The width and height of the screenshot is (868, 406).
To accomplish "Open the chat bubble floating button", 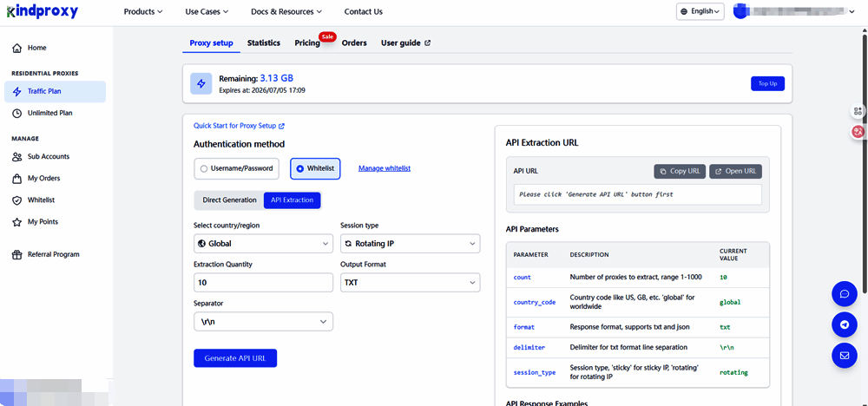I will (x=844, y=294).
